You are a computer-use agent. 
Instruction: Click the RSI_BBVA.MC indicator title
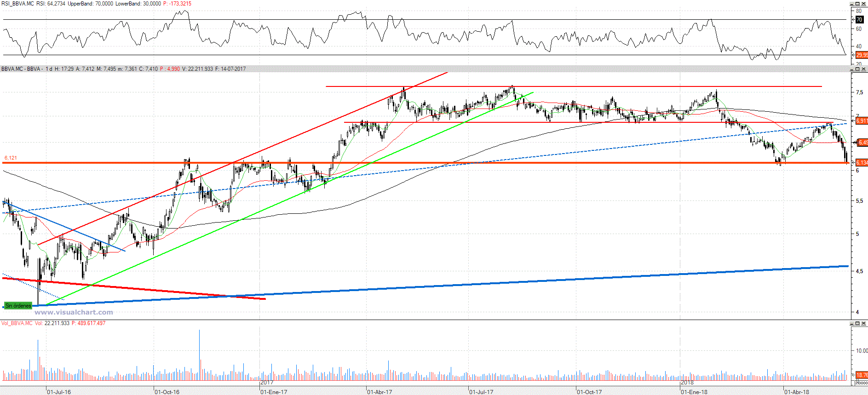pyautogui.click(x=17, y=4)
